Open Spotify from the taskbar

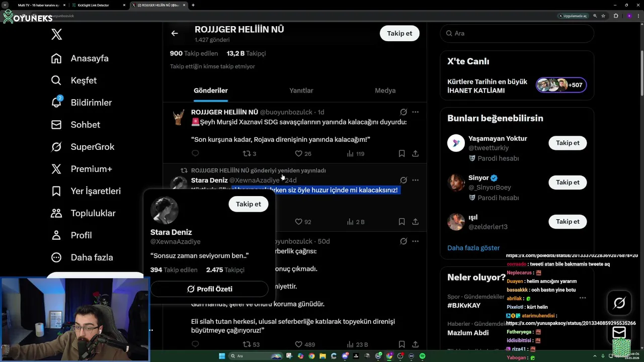[422, 356]
